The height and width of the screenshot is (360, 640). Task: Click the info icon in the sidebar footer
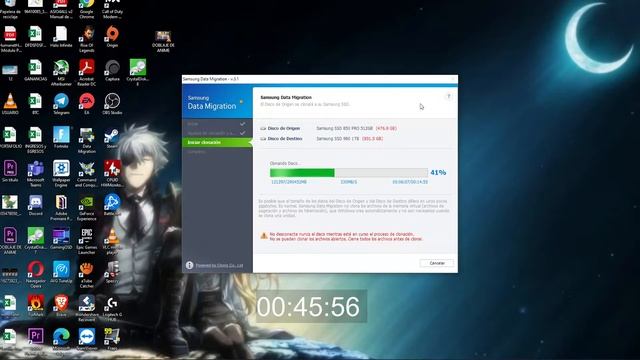(189, 265)
